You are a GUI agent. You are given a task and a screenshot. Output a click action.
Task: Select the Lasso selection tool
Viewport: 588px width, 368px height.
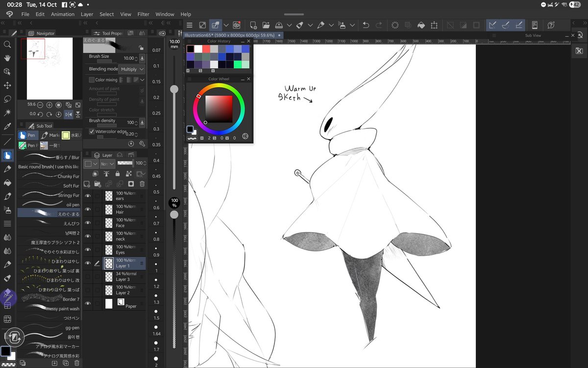(x=7, y=99)
